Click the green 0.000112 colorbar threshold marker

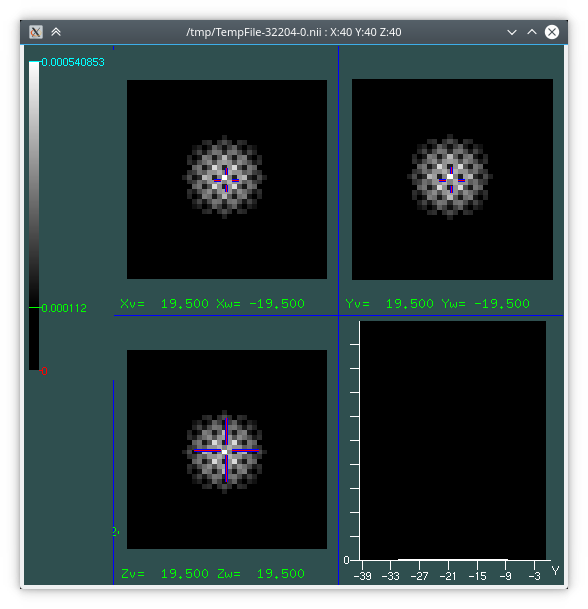pyautogui.click(x=64, y=308)
